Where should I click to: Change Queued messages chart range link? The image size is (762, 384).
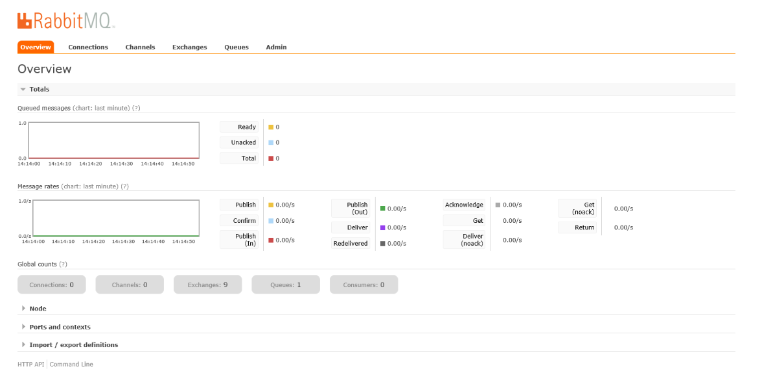pyautogui.click(x=101, y=108)
